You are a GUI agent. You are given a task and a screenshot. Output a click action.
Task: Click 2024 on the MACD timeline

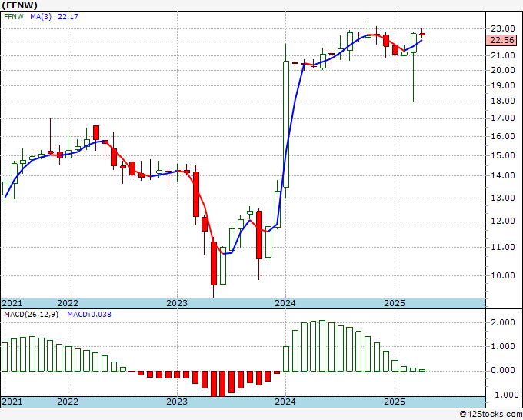[x=285, y=402]
